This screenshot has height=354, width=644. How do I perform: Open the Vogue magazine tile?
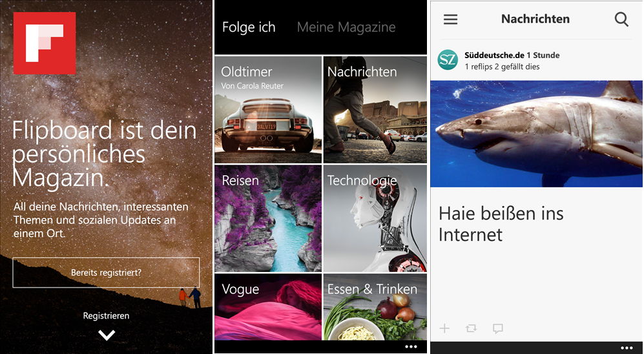[x=268, y=307]
